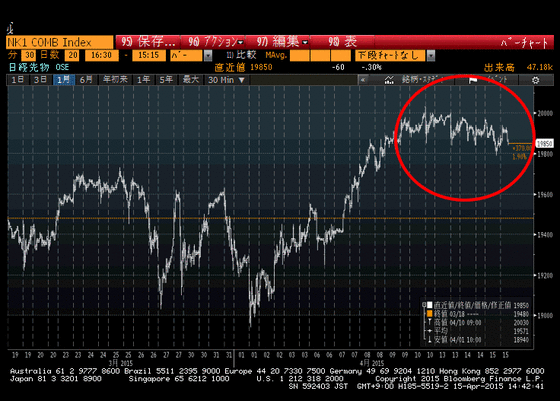
Task: Click the 4月 2015 x-axis month label
Action: pos(372,363)
